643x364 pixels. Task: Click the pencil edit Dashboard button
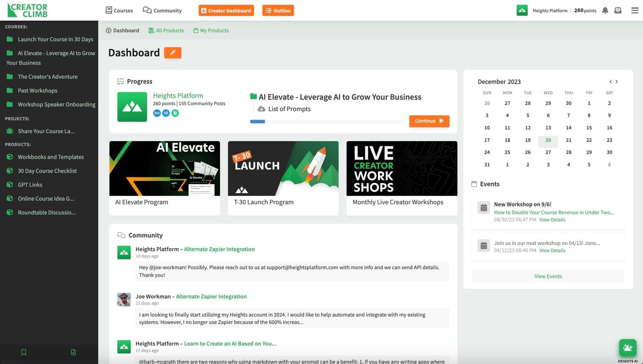(172, 53)
